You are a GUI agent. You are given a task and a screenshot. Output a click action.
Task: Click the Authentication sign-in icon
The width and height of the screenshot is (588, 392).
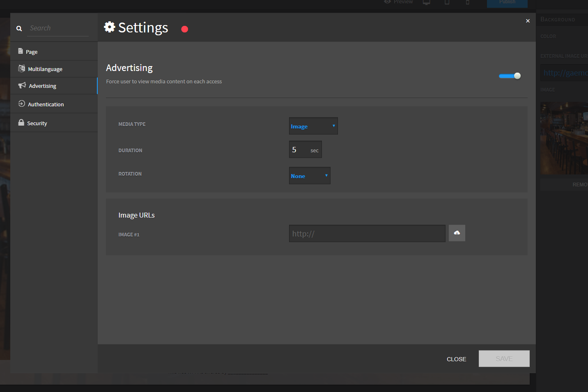(x=21, y=104)
